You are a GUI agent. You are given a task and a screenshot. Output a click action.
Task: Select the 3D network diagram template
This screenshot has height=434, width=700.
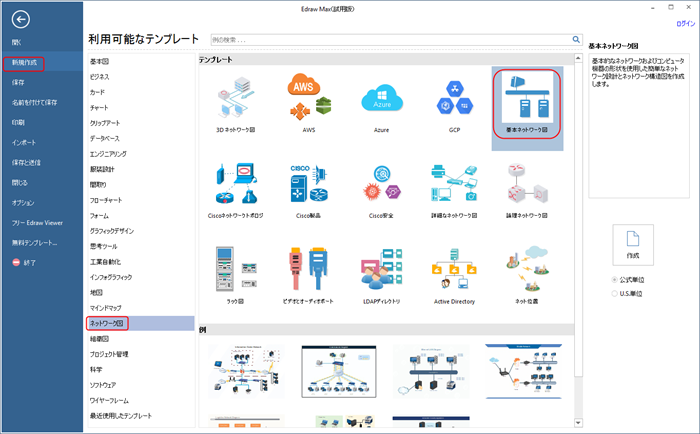click(236, 104)
